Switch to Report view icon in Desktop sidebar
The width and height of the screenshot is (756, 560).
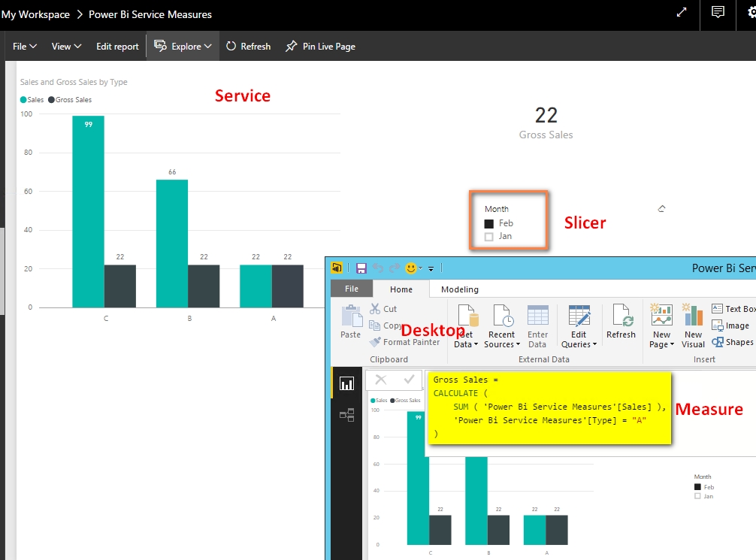pos(346,384)
